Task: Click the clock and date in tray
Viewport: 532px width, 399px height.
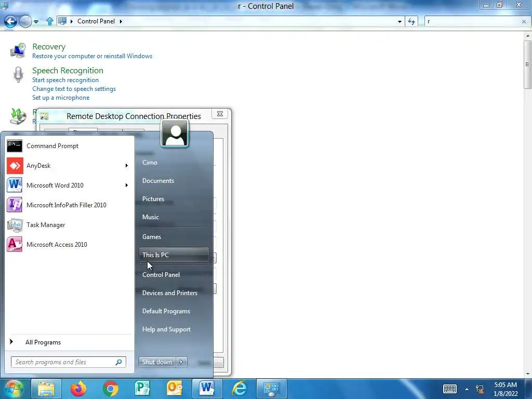Action: [506, 389]
